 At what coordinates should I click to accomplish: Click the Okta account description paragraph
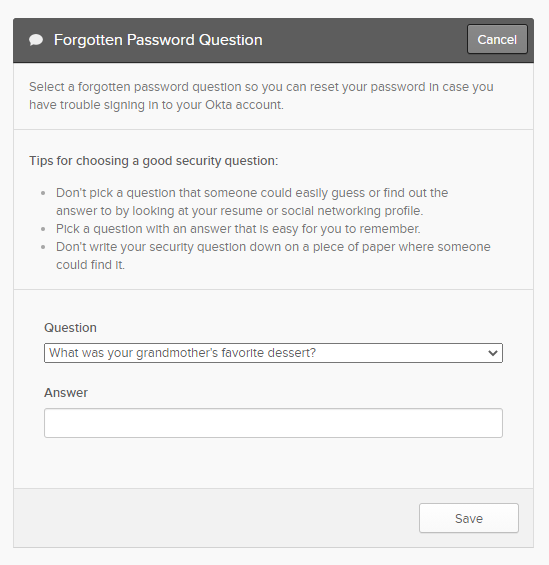click(x=261, y=96)
